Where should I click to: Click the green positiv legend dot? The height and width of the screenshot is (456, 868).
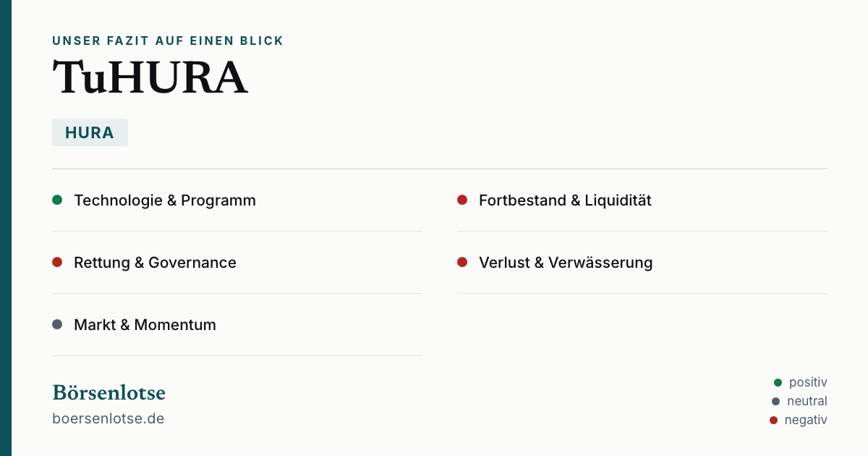(778, 382)
